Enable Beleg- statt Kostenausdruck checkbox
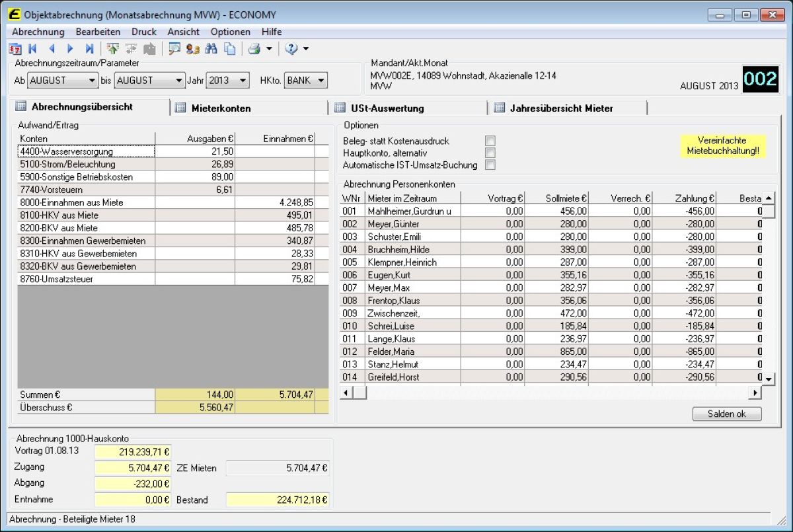Image resolution: width=793 pixels, height=532 pixels. tap(490, 141)
